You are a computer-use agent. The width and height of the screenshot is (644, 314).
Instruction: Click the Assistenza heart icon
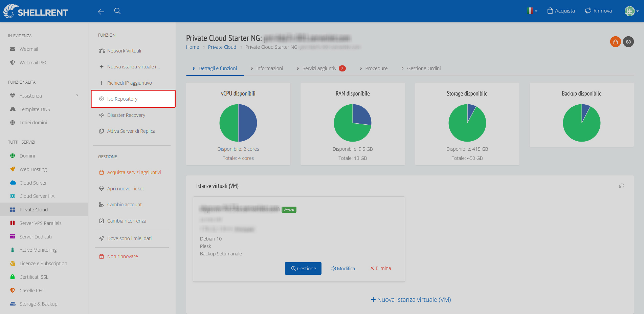(13, 96)
